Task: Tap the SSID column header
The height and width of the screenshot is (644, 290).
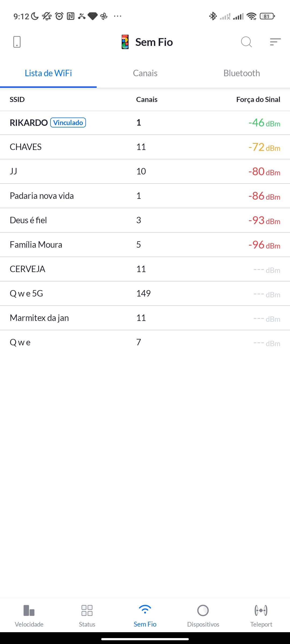Action: [17, 100]
